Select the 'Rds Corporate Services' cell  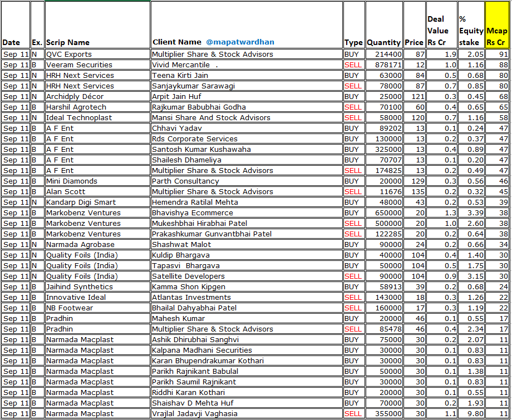coord(247,139)
